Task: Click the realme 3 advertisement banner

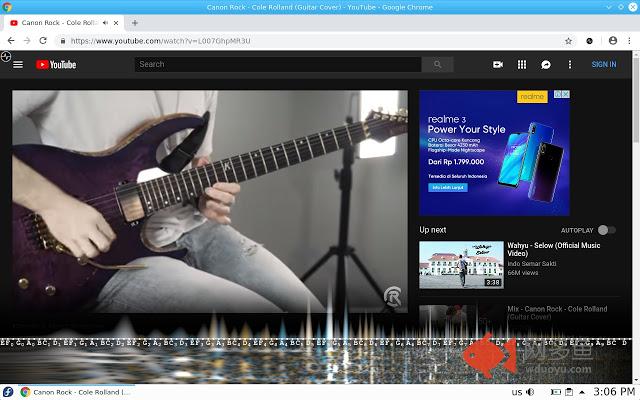Action: tap(494, 153)
